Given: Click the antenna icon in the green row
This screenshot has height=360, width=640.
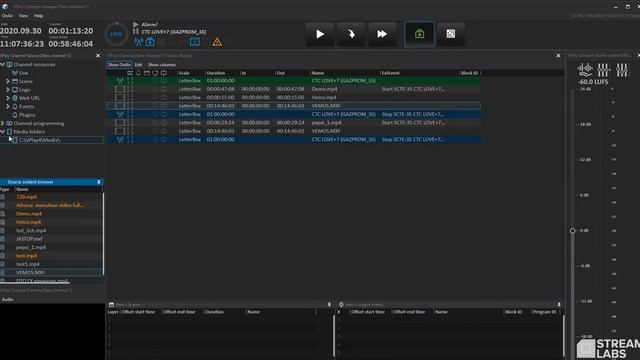Looking at the screenshot, I should click(x=120, y=81).
